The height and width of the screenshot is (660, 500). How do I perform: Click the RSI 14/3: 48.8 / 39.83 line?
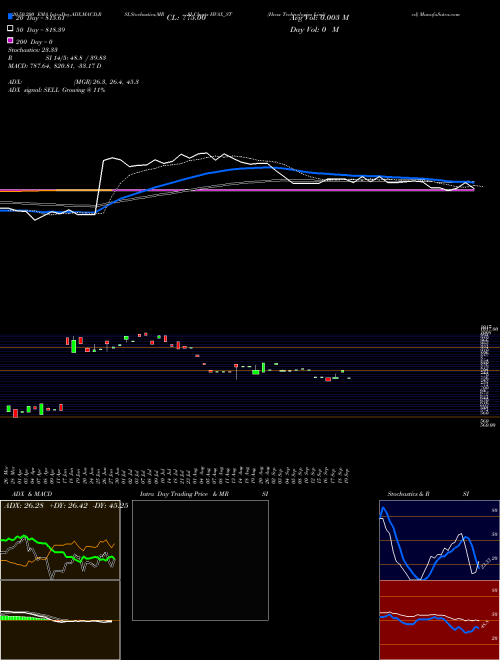(x=57, y=58)
